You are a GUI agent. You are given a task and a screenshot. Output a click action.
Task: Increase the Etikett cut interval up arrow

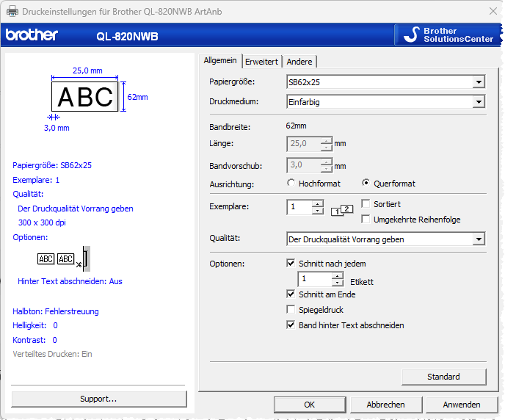[337, 275]
